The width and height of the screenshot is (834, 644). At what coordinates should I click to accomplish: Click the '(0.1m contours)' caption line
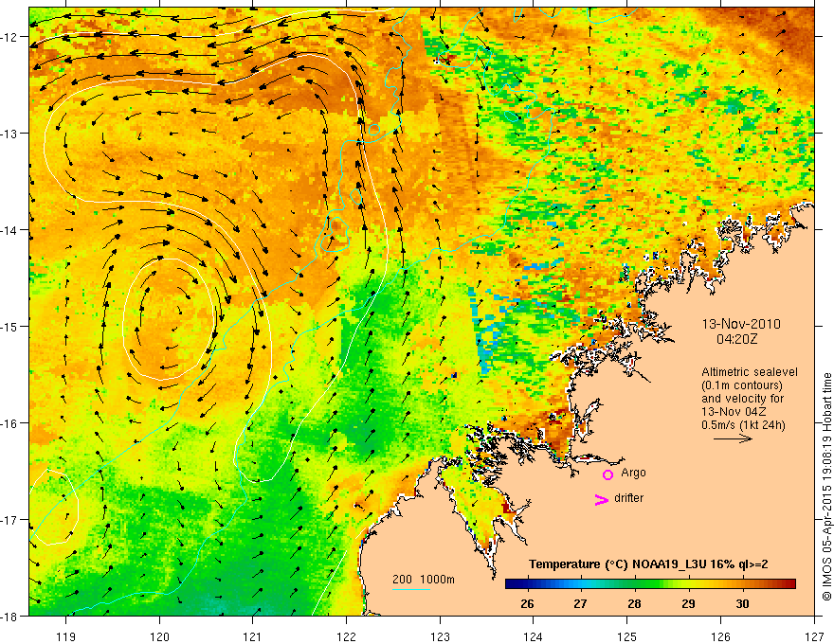742,385
